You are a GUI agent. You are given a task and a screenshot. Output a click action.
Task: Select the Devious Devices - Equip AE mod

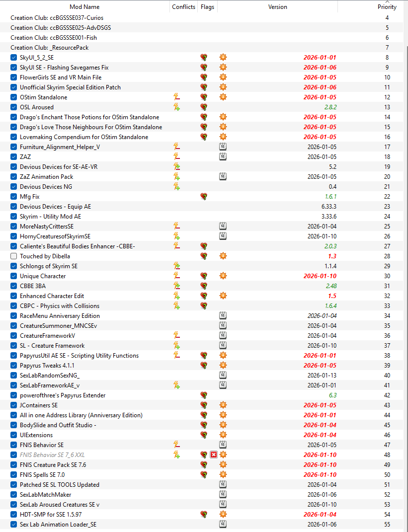[x=55, y=206]
